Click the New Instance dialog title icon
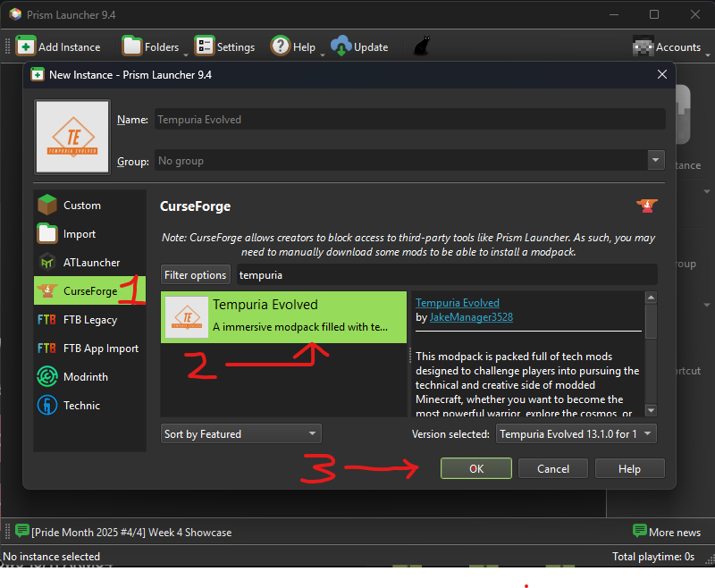 (38, 74)
